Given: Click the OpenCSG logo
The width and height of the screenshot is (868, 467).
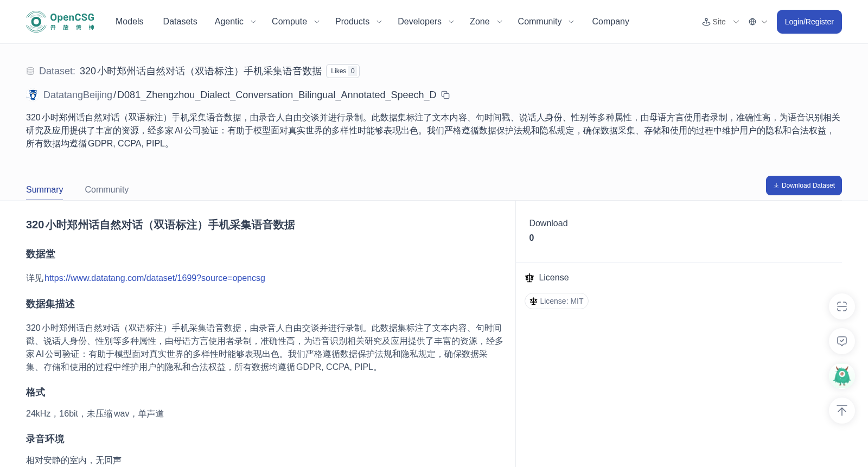Looking at the screenshot, I should point(60,22).
